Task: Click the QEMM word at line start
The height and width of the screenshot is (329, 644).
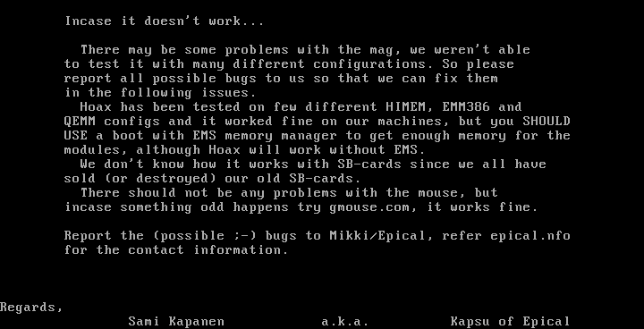Action: coord(80,122)
